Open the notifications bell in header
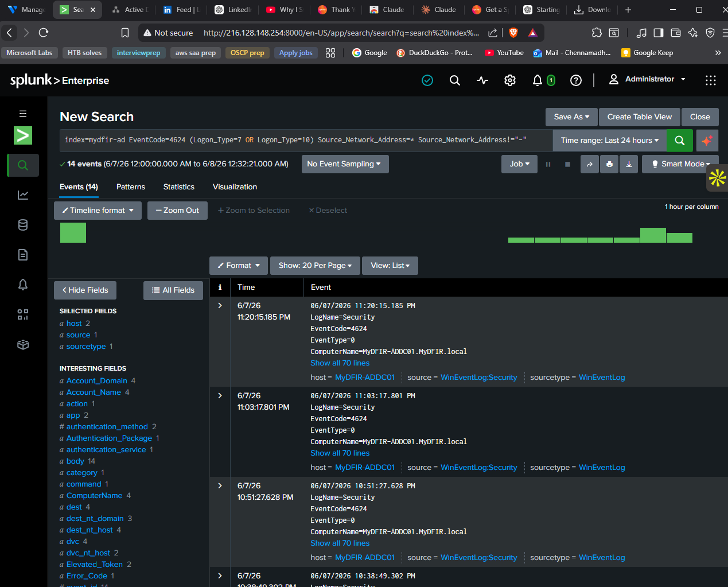This screenshot has height=587, width=728. pos(538,80)
